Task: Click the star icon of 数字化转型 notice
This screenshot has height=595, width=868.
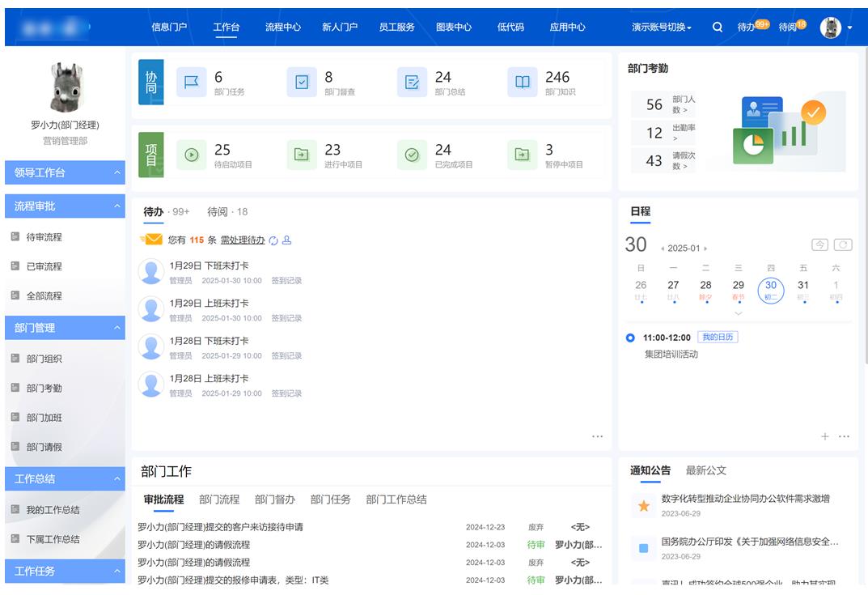Action: click(x=644, y=505)
